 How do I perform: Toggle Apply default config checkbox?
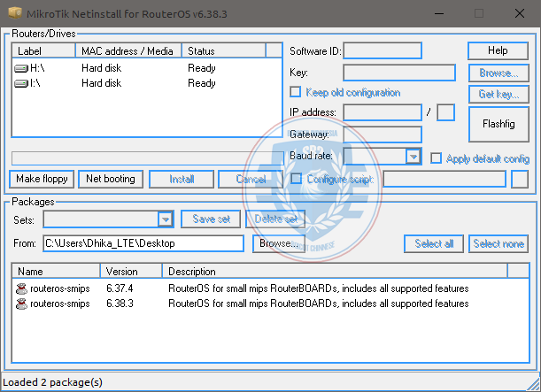[x=436, y=158]
